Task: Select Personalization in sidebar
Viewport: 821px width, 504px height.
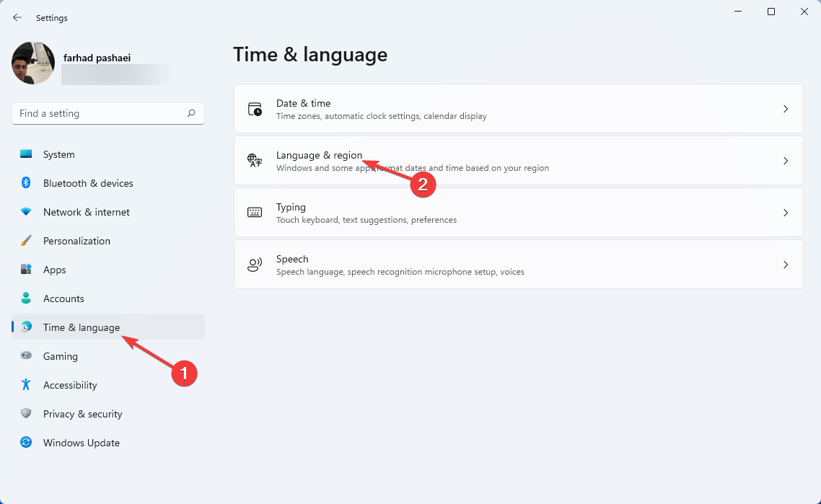Action: point(108,241)
